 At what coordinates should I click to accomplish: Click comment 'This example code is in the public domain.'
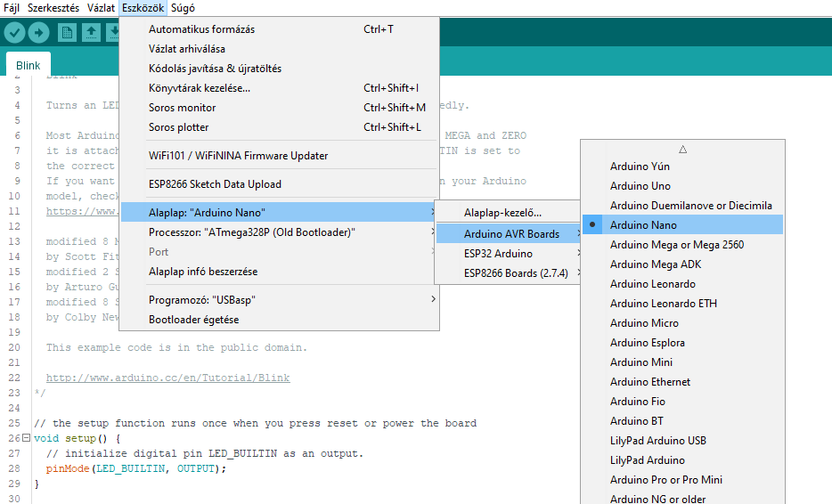pyautogui.click(x=176, y=347)
